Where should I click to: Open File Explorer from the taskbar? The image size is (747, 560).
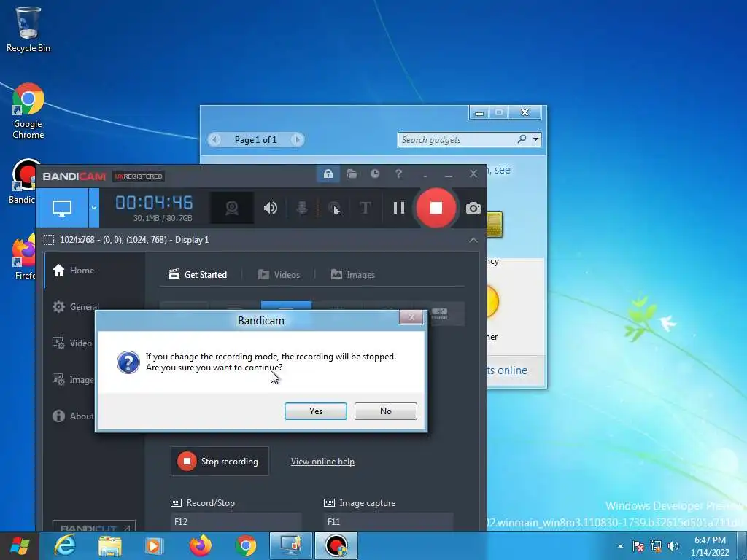[x=110, y=546]
